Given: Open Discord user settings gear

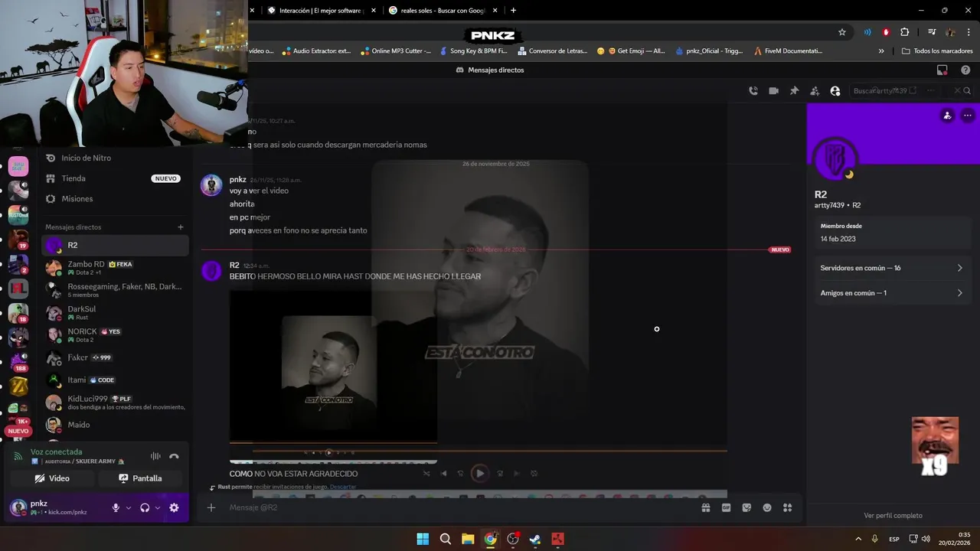Looking at the screenshot, I should point(174,507).
